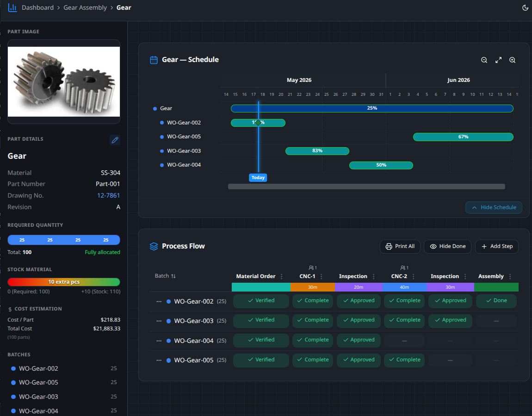The width and height of the screenshot is (532, 416).
Task: Click Total Cost value $21,883.33
Action: point(106,329)
